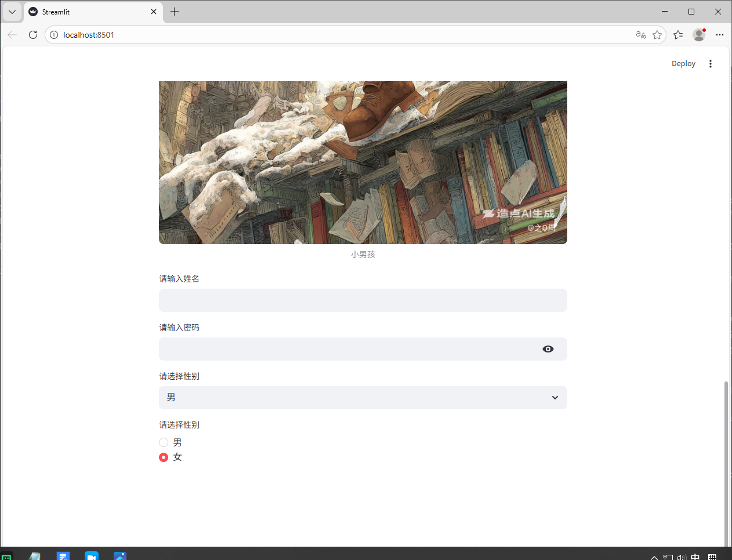The width and height of the screenshot is (732, 560).
Task: Open the gender select box showing 男
Action: click(x=363, y=398)
